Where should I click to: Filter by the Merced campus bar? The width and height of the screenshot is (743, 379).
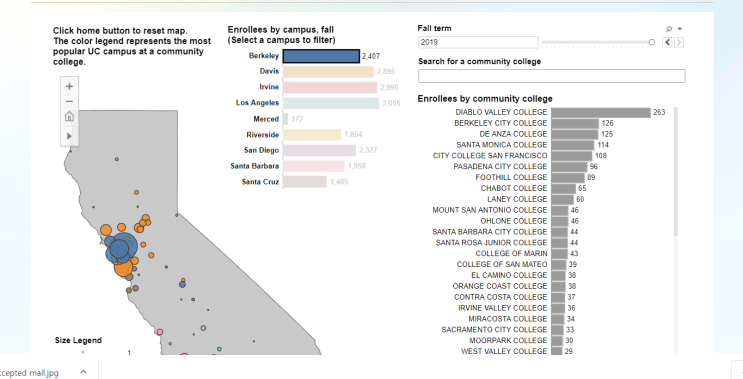pos(285,119)
